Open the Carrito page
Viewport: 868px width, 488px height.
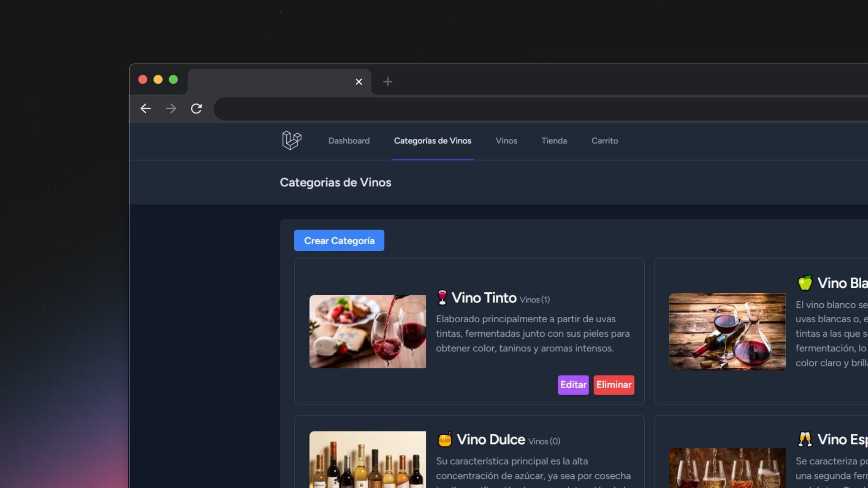tap(604, 141)
